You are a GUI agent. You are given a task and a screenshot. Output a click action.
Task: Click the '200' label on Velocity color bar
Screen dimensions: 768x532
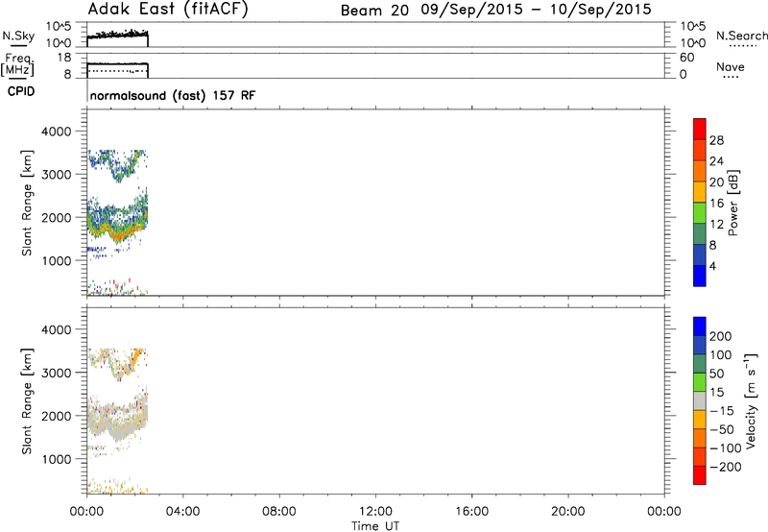(721, 336)
